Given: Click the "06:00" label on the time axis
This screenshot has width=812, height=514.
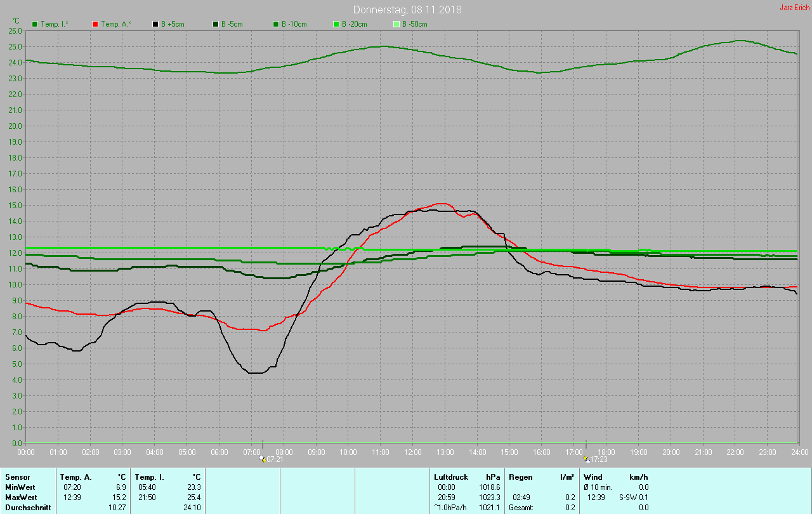Looking at the screenshot, I should click(219, 452).
